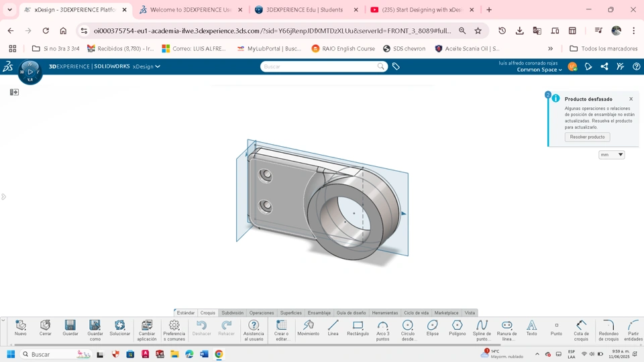Choose the Arco 3 puntos tool
The width and height of the screenshot is (644, 362).
[382, 326]
